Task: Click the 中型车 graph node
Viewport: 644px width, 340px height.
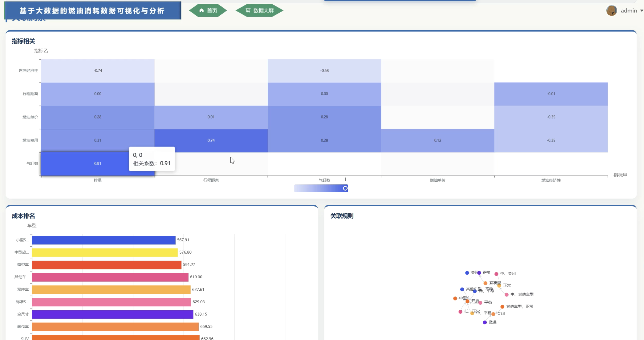Action: click(x=455, y=298)
